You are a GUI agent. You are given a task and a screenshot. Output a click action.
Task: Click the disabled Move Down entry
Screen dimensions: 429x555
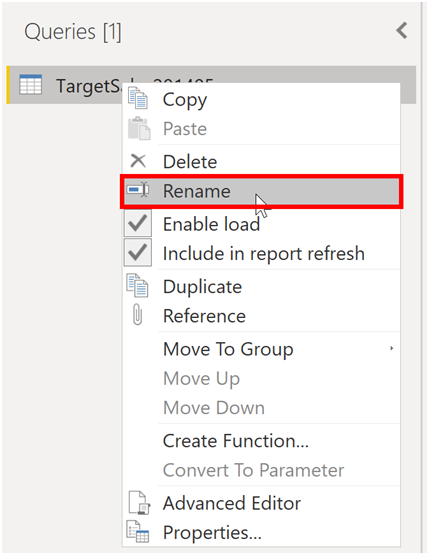point(214,408)
